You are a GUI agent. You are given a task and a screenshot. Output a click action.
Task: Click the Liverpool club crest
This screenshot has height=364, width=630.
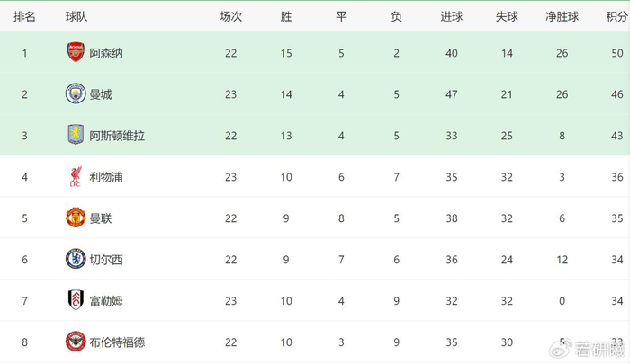(76, 176)
